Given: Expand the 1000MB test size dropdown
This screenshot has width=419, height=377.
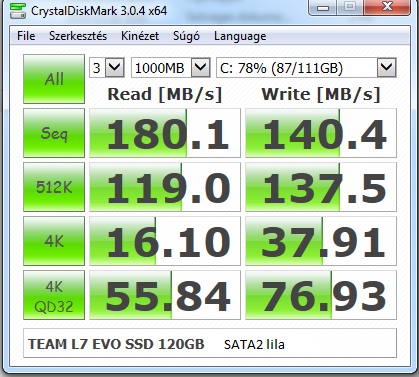Looking at the screenshot, I should [201, 68].
